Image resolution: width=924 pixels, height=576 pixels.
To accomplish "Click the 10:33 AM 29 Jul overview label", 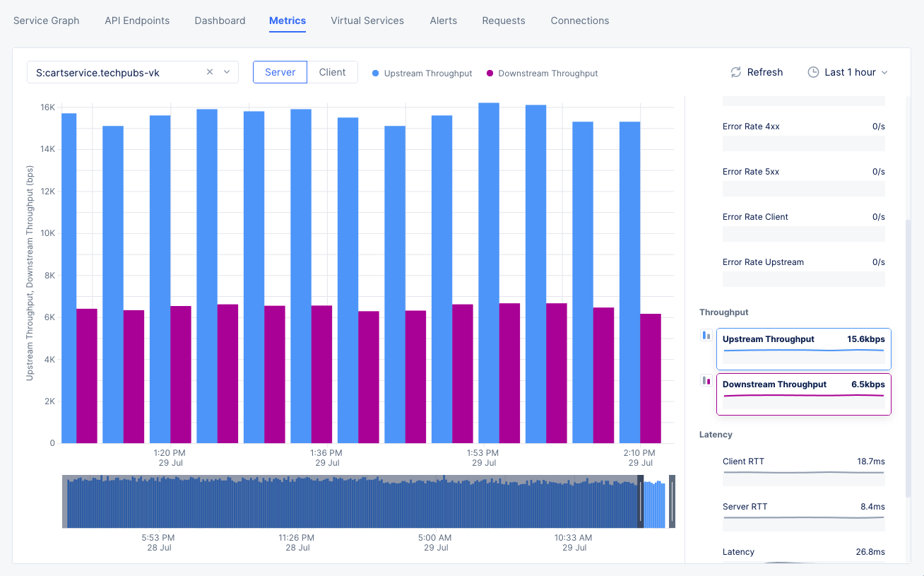I will [573, 543].
